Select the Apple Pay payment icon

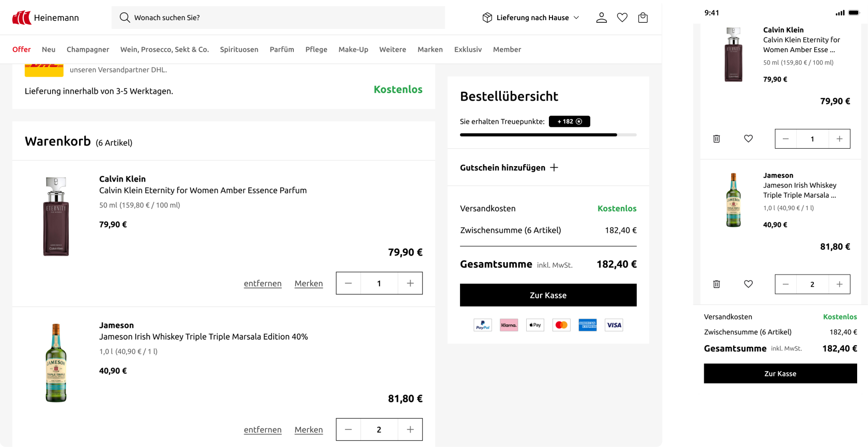pyautogui.click(x=535, y=325)
